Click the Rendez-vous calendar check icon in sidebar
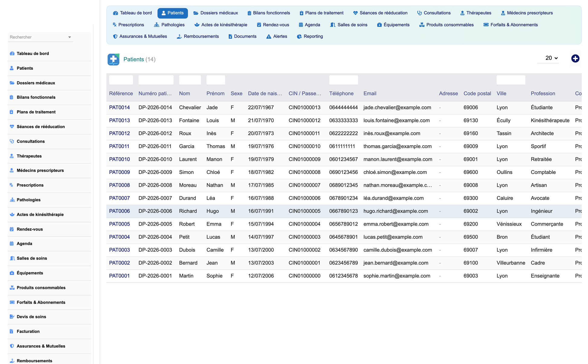 [x=12, y=229]
